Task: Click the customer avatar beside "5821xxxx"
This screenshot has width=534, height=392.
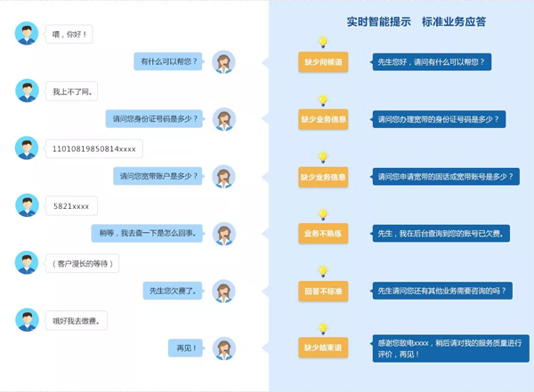Action: coord(27,205)
